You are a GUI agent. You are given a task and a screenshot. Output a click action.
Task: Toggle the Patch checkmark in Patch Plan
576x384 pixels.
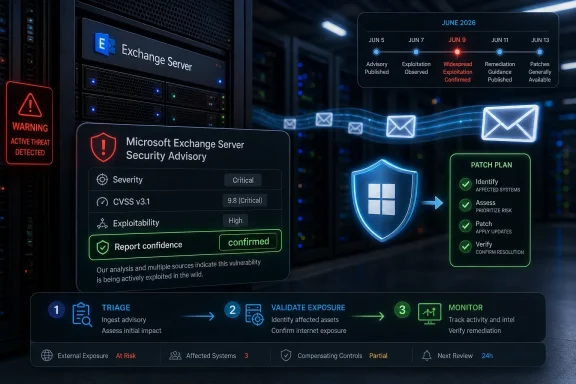pos(465,226)
